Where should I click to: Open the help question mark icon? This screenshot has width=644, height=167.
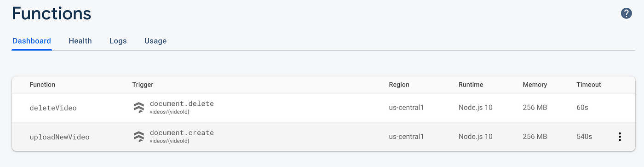pyautogui.click(x=626, y=13)
